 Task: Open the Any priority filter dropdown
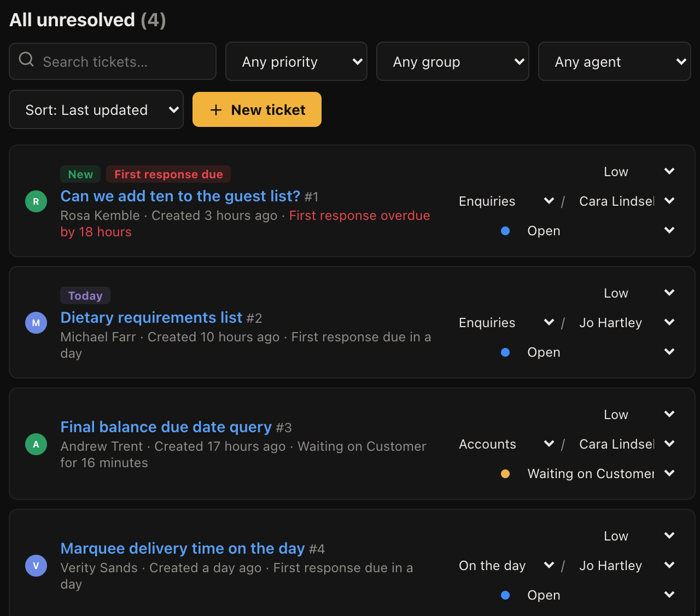tap(296, 61)
